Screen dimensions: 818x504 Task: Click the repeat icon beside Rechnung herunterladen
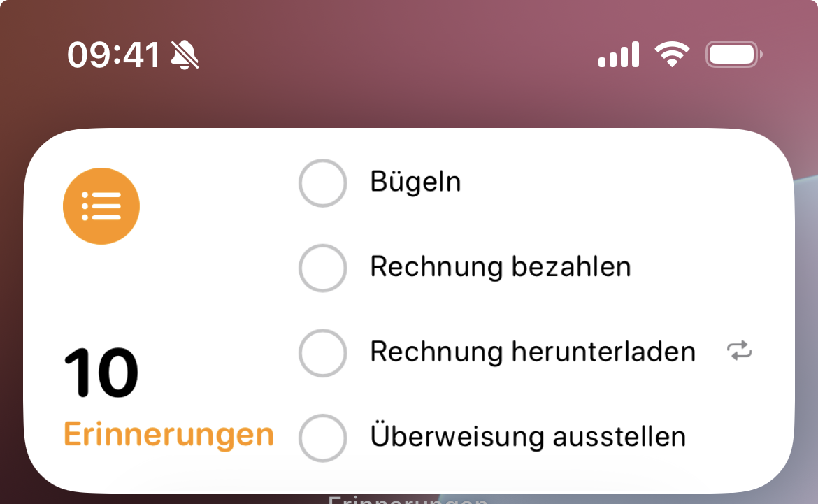tap(740, 351)
